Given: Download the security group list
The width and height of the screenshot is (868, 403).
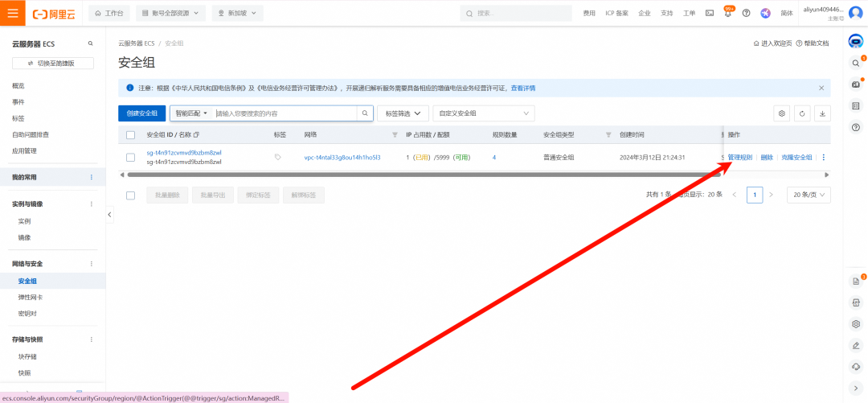Looking at the screenshot, I should point(822,113).
